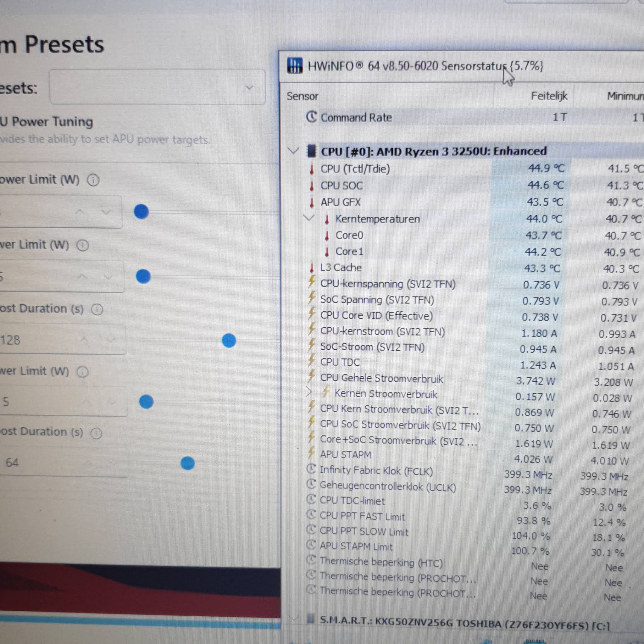This screenshot has height=644, width=644.
Task: Click thermometer icon beside L3 Cache
Action: [x=312, y=268]
